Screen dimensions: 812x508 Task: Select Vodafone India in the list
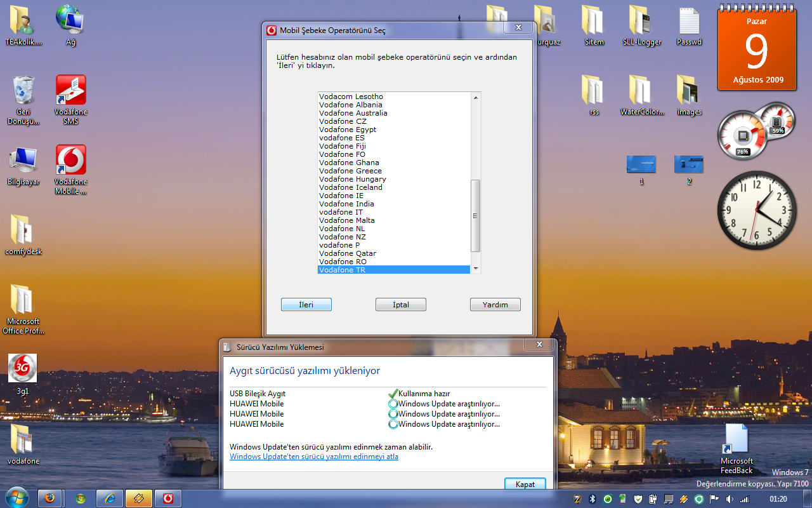click(394, 204)
